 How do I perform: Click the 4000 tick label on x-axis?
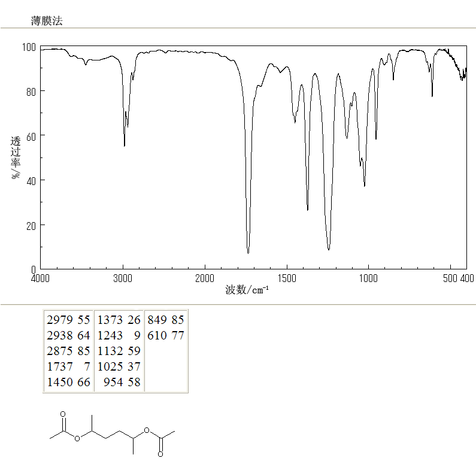click(x=40, y=279)
